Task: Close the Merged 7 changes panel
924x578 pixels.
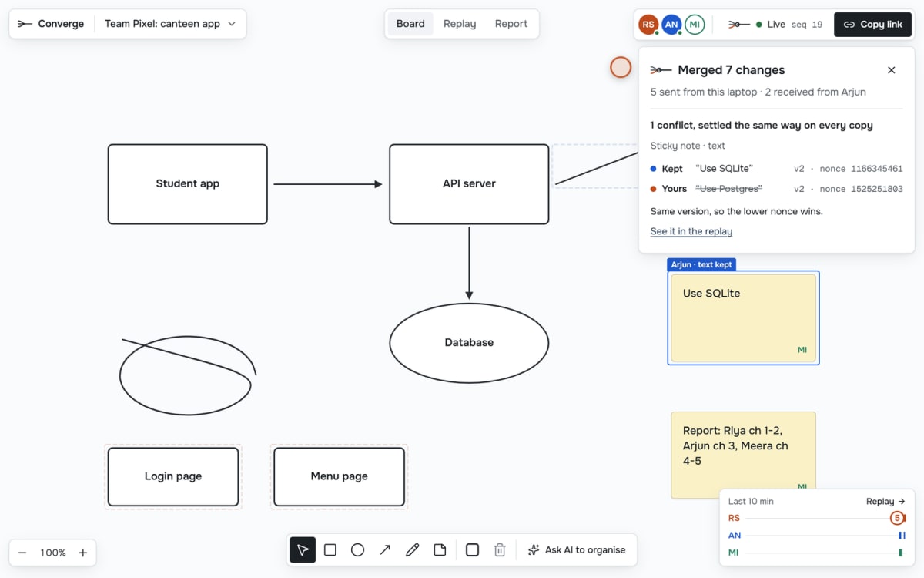Action: (892, 70)
